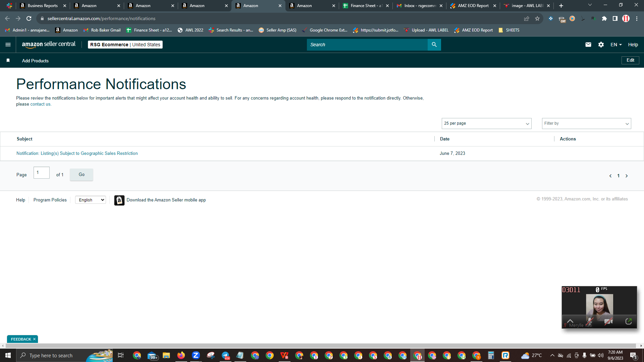Screen dimensions: 644x362
Task: Switch to the image - AWL LABEL tab
Action: point(527,6)
